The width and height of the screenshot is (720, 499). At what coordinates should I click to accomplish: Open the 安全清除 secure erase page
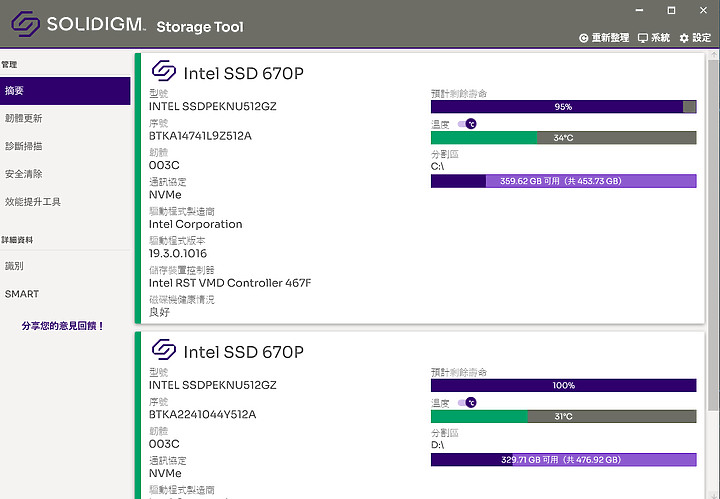(x=65, y=174)
